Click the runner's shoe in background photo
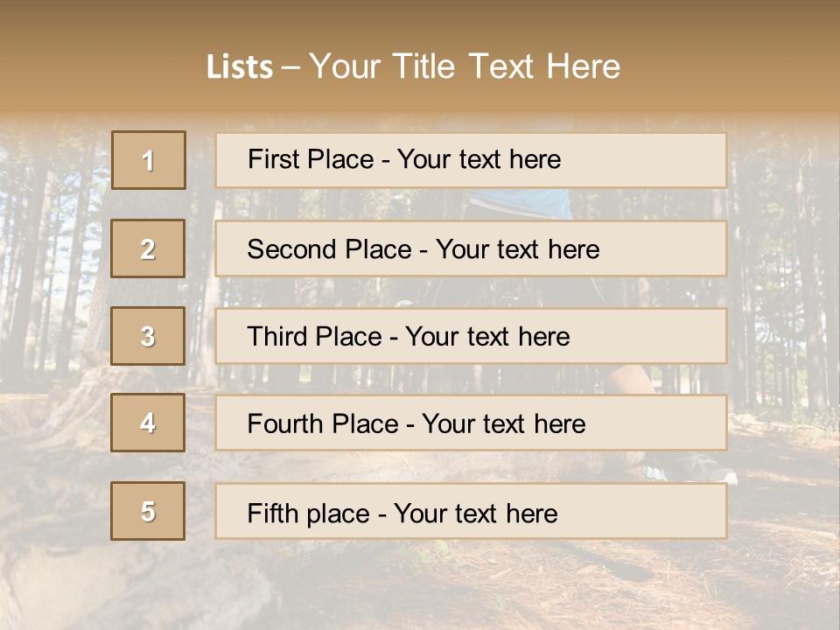Viewport: 840px width, 630px height. tap(689, 467)
